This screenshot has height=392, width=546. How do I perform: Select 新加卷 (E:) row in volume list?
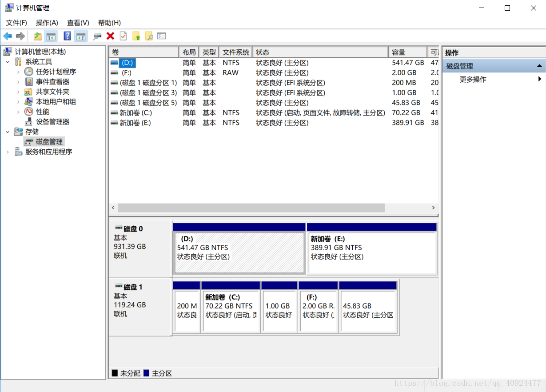click(x=274, y=123)
